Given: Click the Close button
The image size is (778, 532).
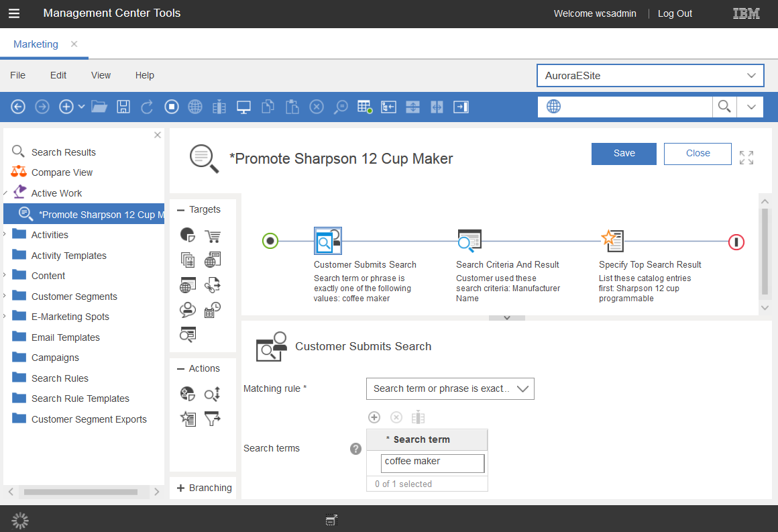Looking at the screenshot, I should click(x=698, y=154).
